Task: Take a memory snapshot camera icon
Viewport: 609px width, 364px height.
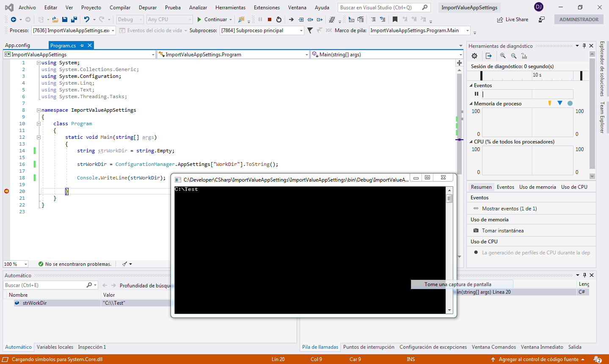Action: tap(476, 231)
